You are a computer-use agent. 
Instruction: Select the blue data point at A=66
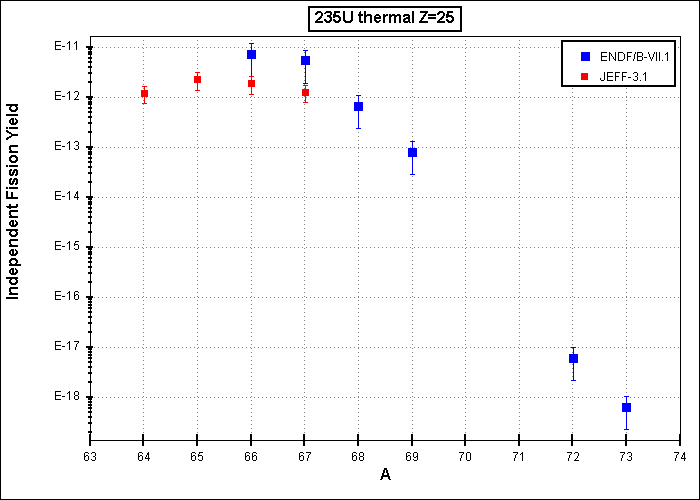tap(251, 54)
